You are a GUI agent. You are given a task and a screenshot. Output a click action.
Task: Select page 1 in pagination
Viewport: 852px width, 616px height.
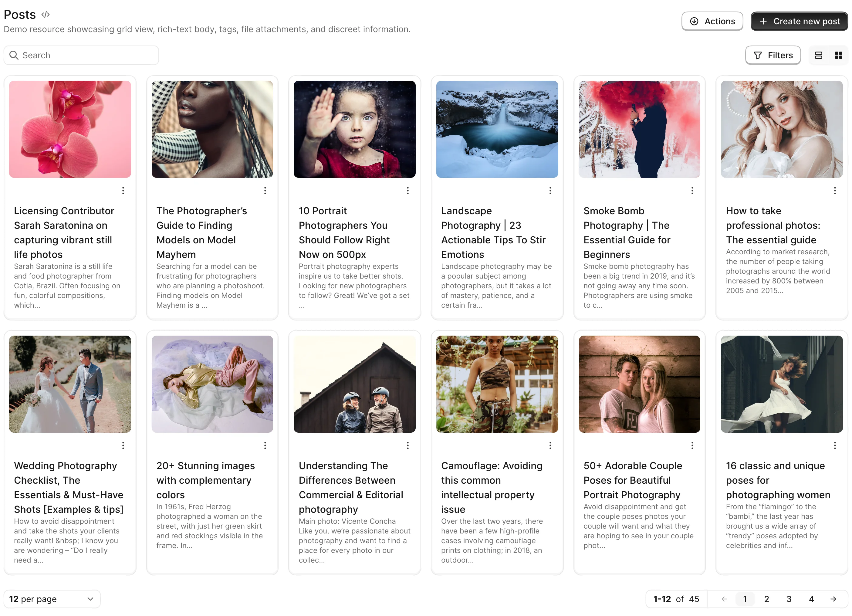[745, 599]
